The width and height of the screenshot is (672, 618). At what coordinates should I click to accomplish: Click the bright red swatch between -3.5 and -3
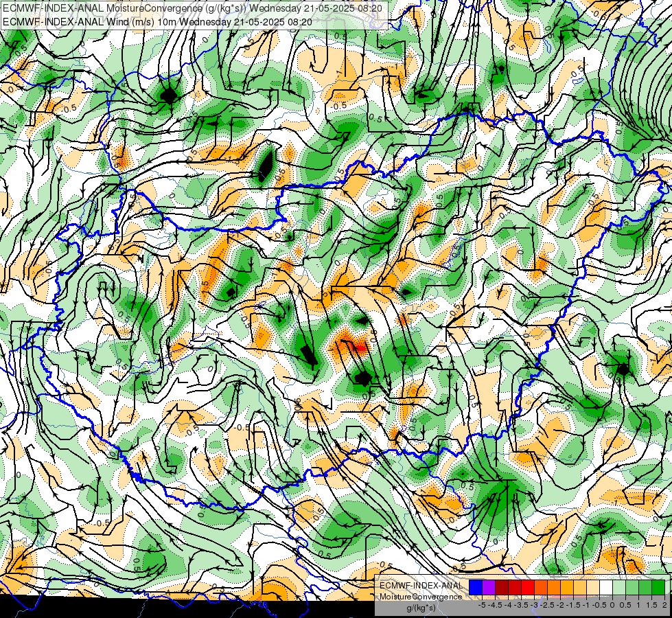(528, 587)
